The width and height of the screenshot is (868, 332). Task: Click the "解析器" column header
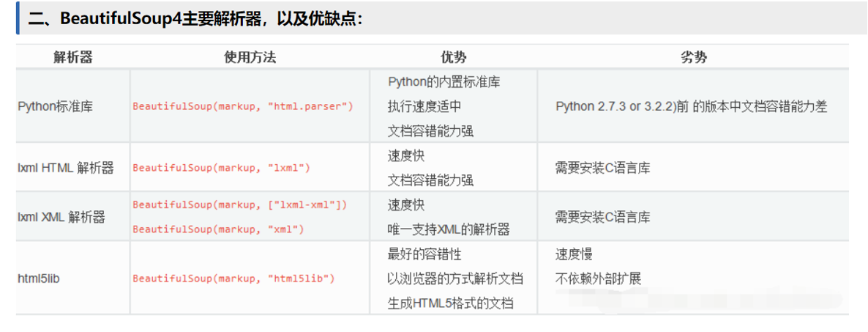click(73, 58)
